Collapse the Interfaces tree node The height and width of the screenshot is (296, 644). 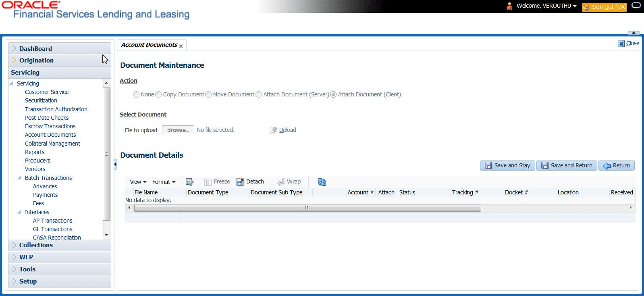(x=19, y=212)
